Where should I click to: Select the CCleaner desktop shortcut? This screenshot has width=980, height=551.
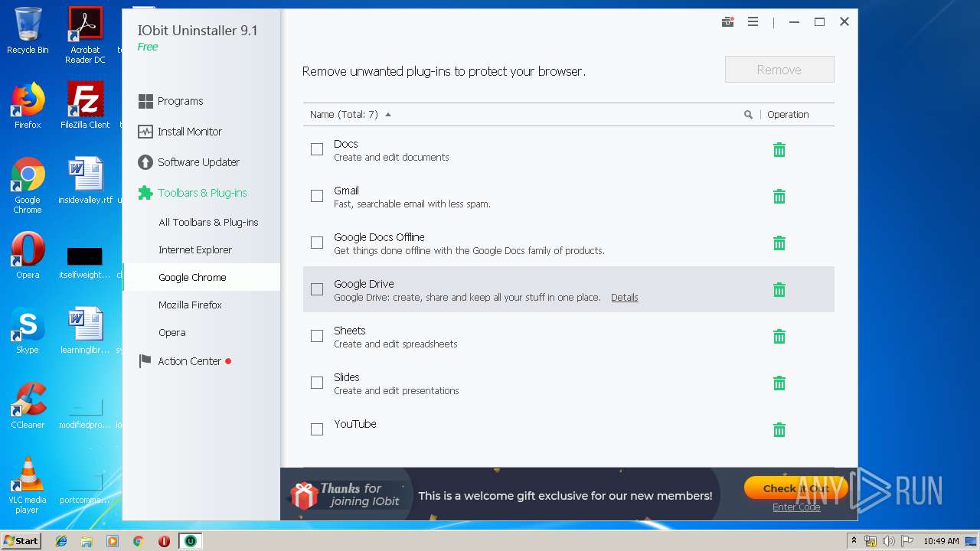[28, 406]
